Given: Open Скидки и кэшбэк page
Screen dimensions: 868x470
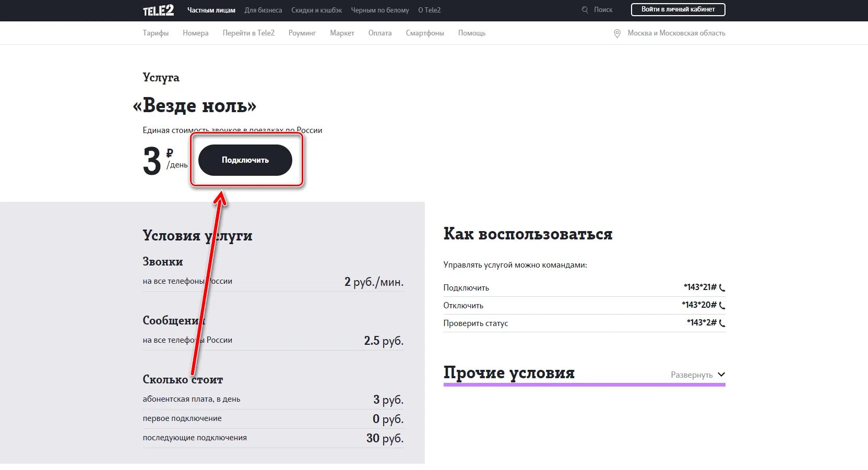Looking at the screenshot, I should [x=317, y=10].
